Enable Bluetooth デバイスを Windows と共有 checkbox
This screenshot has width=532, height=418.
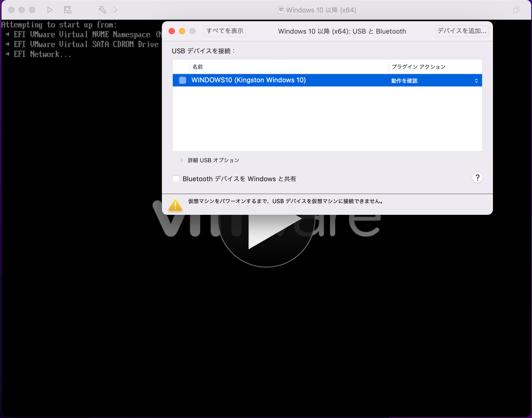(x=176, y=179)
